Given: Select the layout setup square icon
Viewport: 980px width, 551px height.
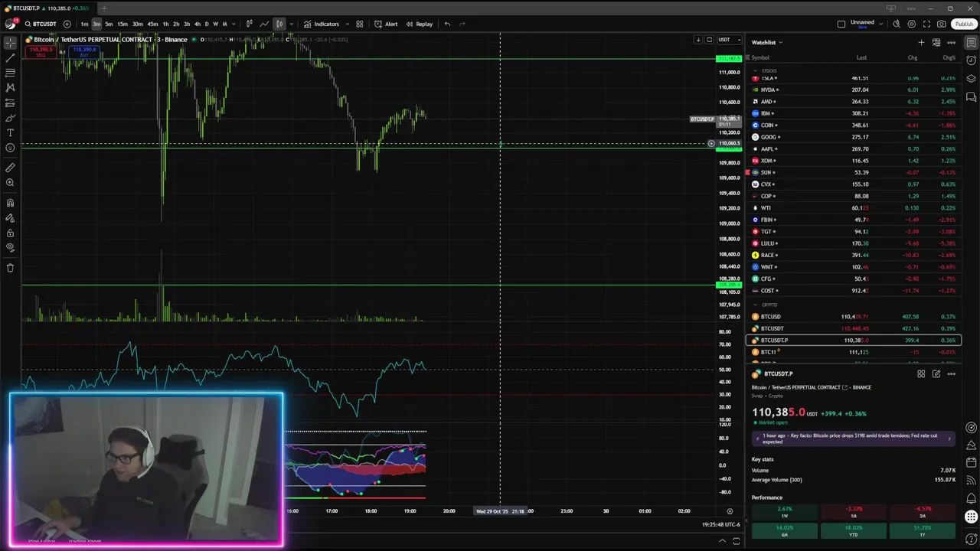Looking at the screenshot, I should pyautogui.click(x=841, y=24).
